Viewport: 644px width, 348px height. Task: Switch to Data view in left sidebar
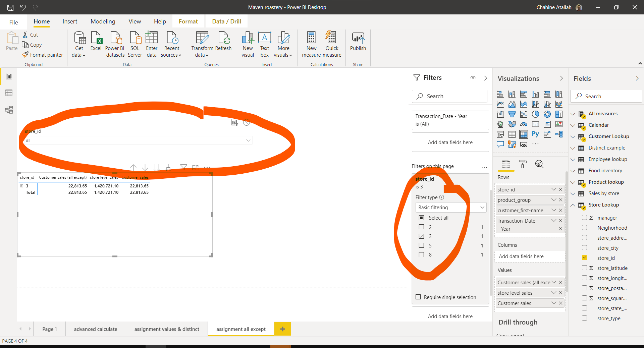point(9,93)
